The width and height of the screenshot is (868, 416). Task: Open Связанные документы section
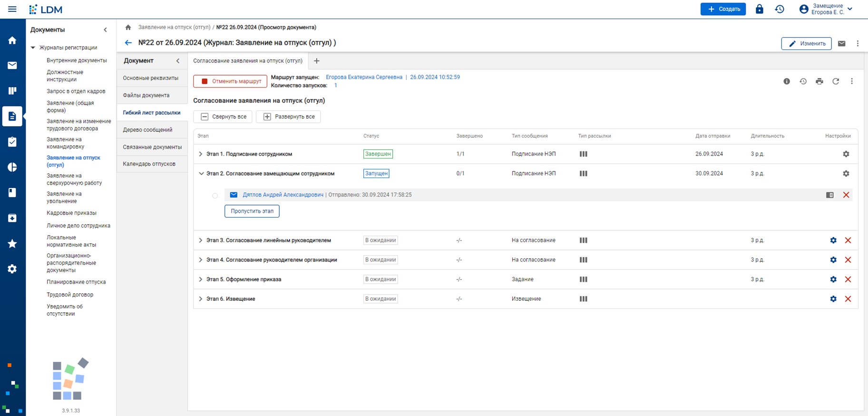click(152, 147)
